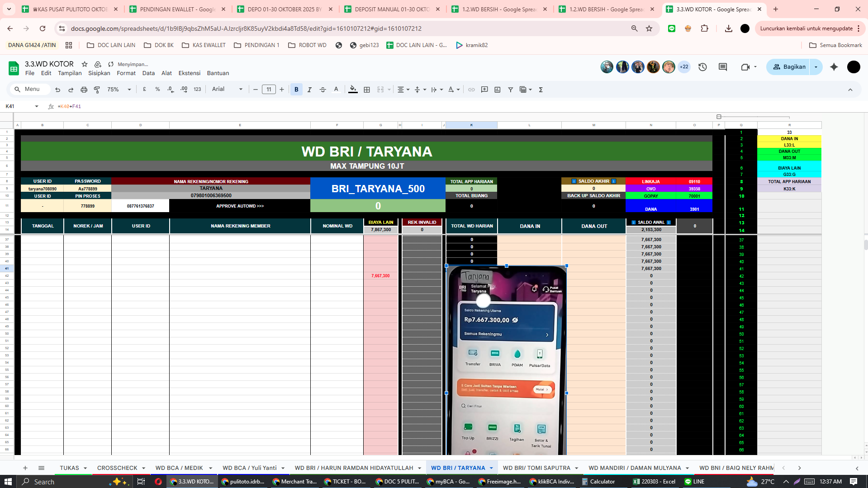Image resolution: width=868 pixels, height=488 pixels.
Task: Open the Ekstensi menu
Action: coord(190,73)
